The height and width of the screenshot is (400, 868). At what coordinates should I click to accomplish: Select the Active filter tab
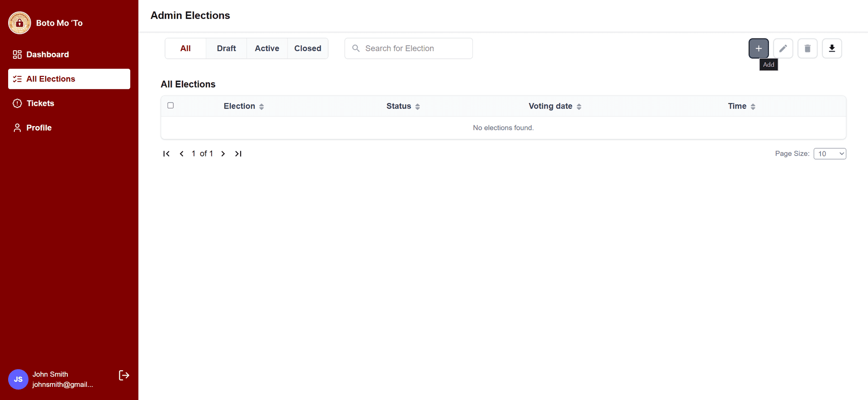click(267, 48)
